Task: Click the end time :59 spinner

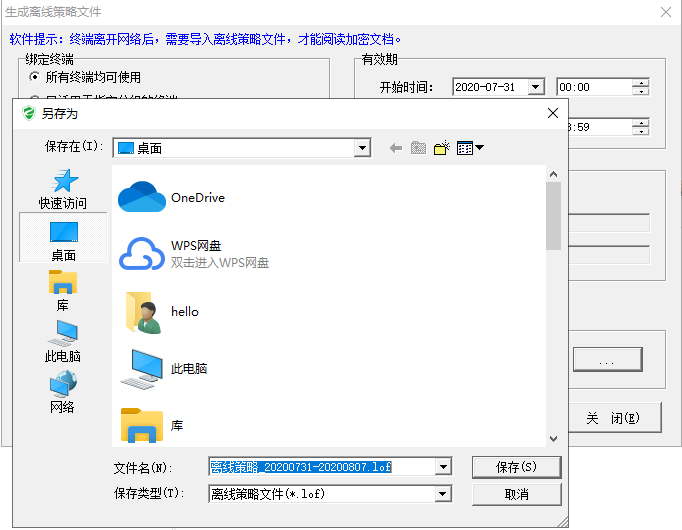Action: 641,127
